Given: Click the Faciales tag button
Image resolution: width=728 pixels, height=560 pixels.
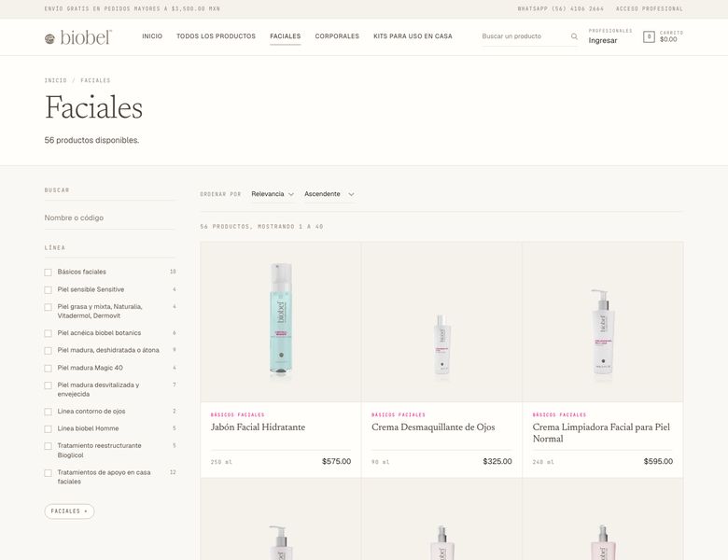Looking at the screenshot, I should coord(69,511).
